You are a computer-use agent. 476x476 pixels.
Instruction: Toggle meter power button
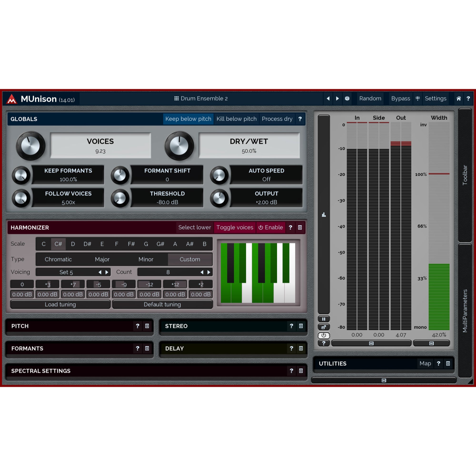pyautogui.click(x=324, y=335)
